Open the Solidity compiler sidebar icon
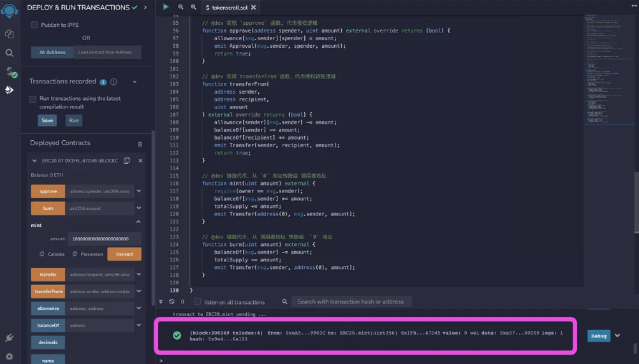The width and height of the screenshot is (639, 364). [x=11, y=72]
